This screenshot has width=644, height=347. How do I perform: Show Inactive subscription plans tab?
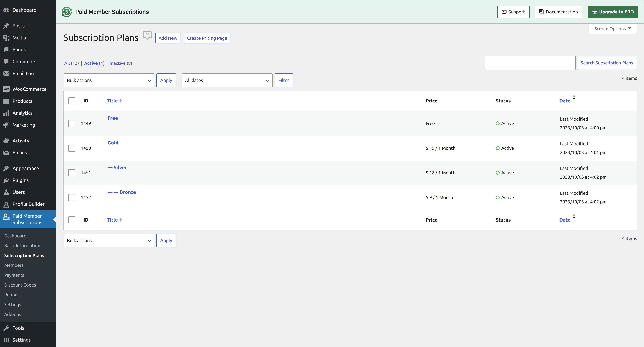pos(117,63)
